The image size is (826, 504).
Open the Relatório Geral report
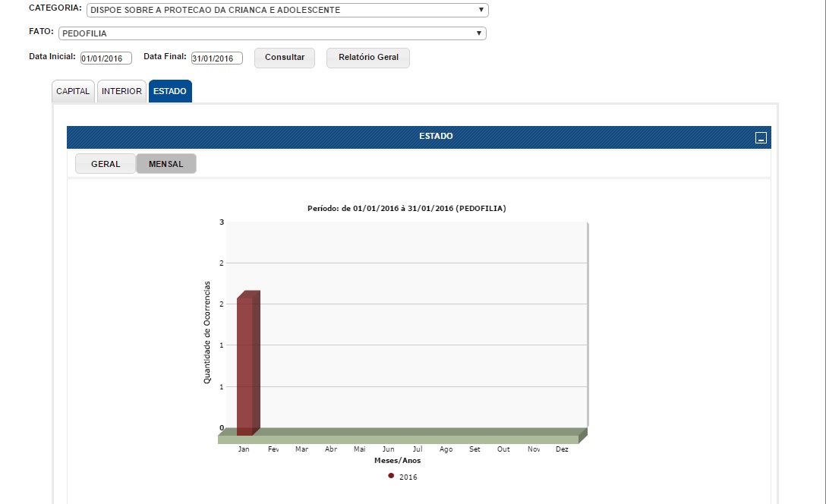tap(368, 58)
